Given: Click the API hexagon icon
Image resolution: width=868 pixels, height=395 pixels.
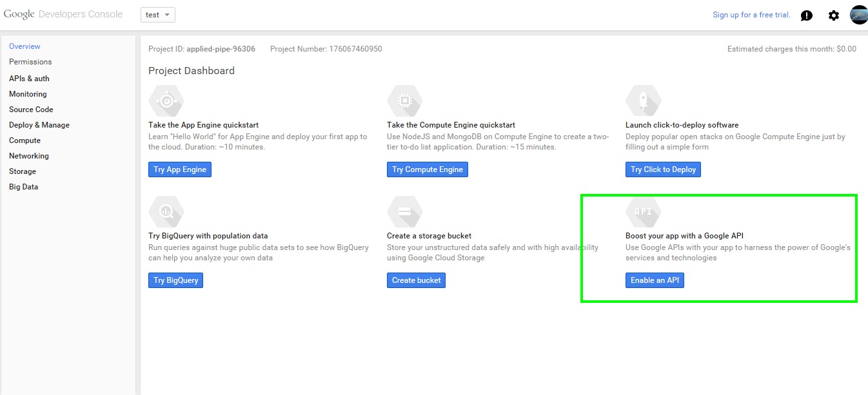Looking at the screenshot, I should 644,211.
